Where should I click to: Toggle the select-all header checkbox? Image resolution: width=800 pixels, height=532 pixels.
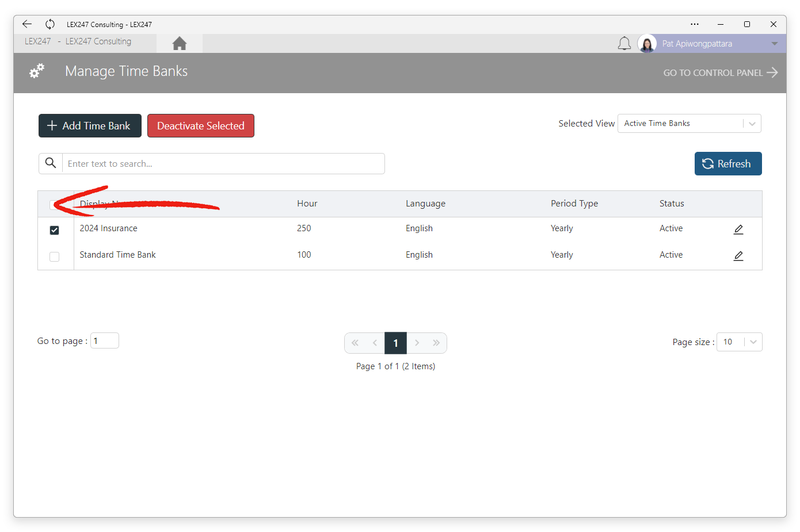(55, 204)
